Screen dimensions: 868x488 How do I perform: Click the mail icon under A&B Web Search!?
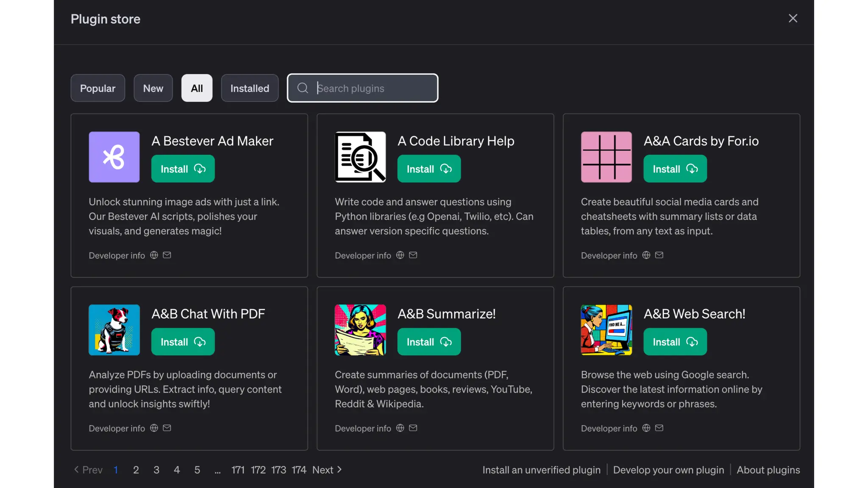[659, 428]
